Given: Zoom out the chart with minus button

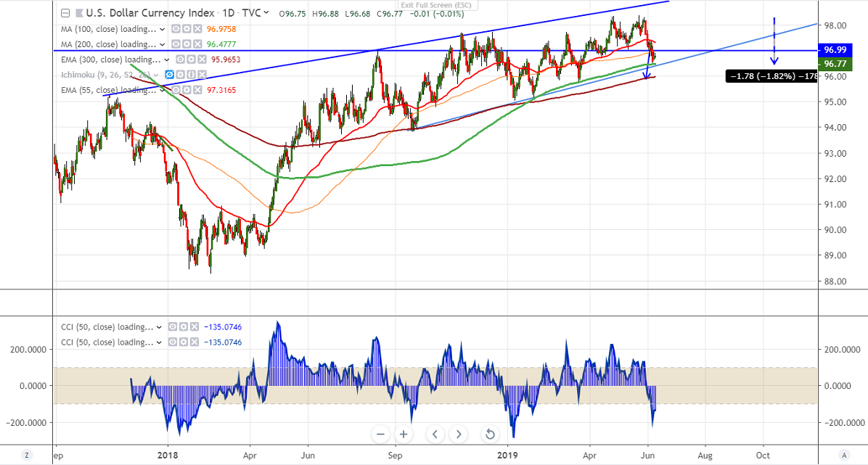Looking at the screenshot, I should point(380,434).
